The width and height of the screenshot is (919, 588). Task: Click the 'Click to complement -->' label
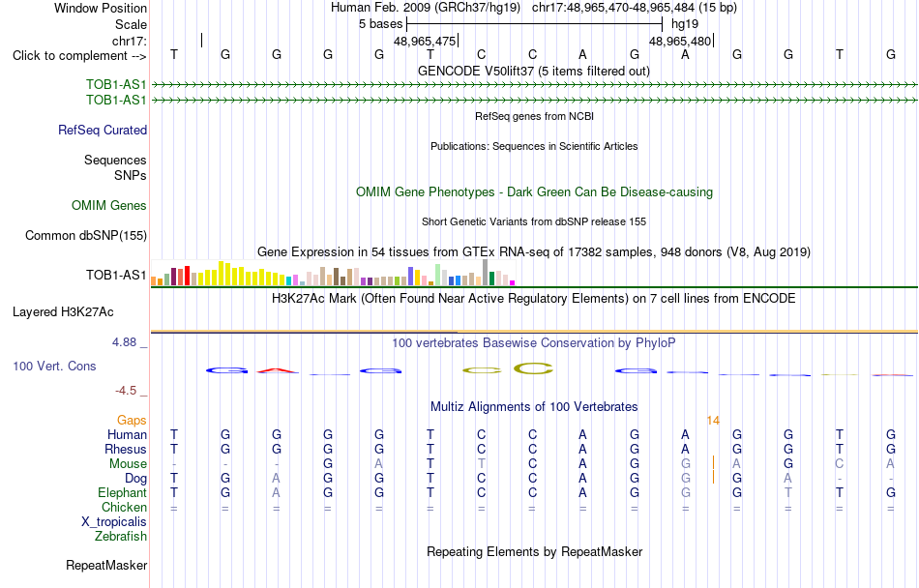[x=79, y=56]
